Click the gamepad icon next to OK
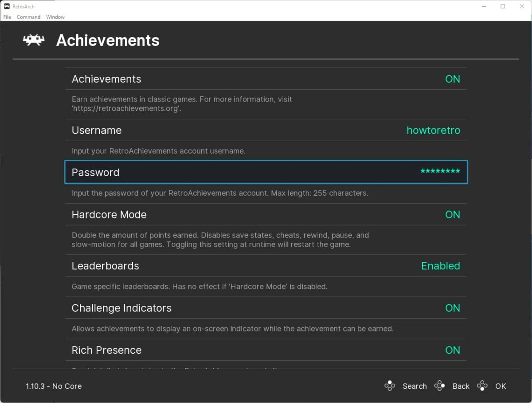Viewport: 532px width, 403px height. coord(482,386)
